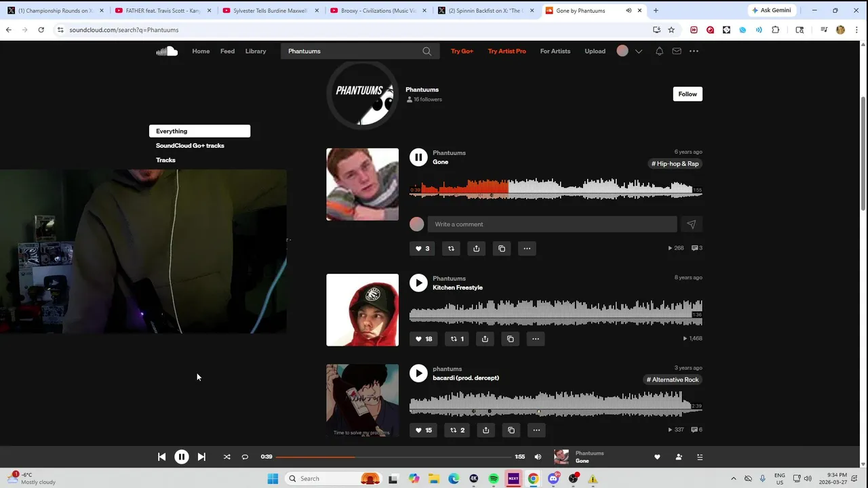This screenshot has width=868, height=488.
Task: Select the SoundCloud Go+ tracks filter
Action: (190, 146)
